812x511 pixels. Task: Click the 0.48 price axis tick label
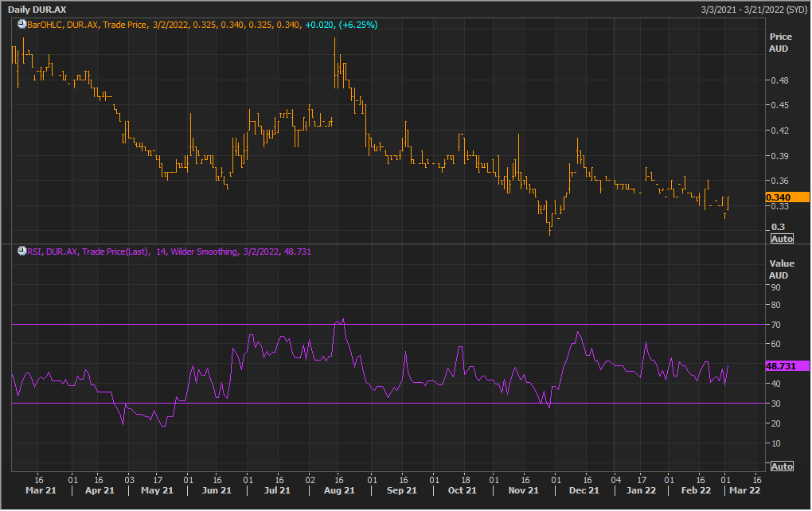(x=779, y=80)
